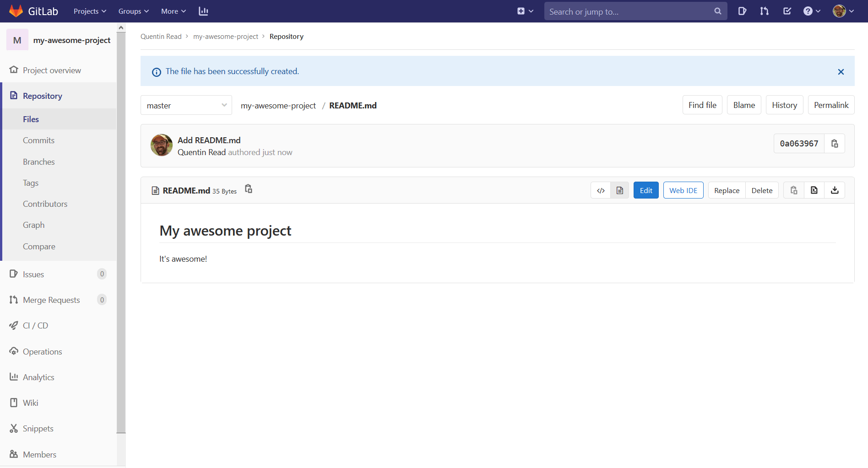Download the README.md file
This screenshot has width=868, height=468.
click(x=835, y=190)
